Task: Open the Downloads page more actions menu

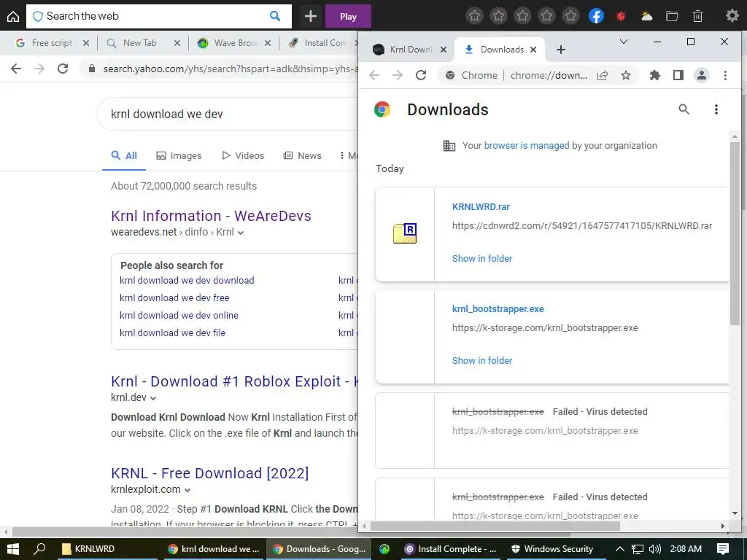Action: (716, 109)
